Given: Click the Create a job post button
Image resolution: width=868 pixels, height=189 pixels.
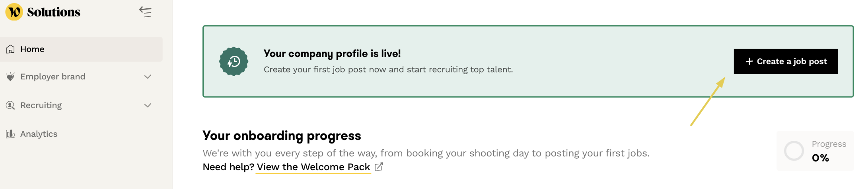Looking at the screenshot, I should click(x=786, y=61).
